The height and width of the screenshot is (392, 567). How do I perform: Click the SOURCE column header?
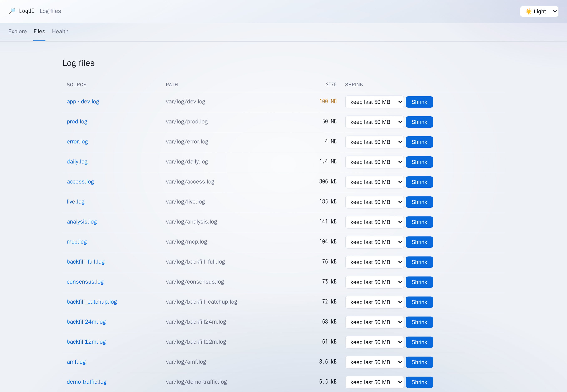(76, 85)
